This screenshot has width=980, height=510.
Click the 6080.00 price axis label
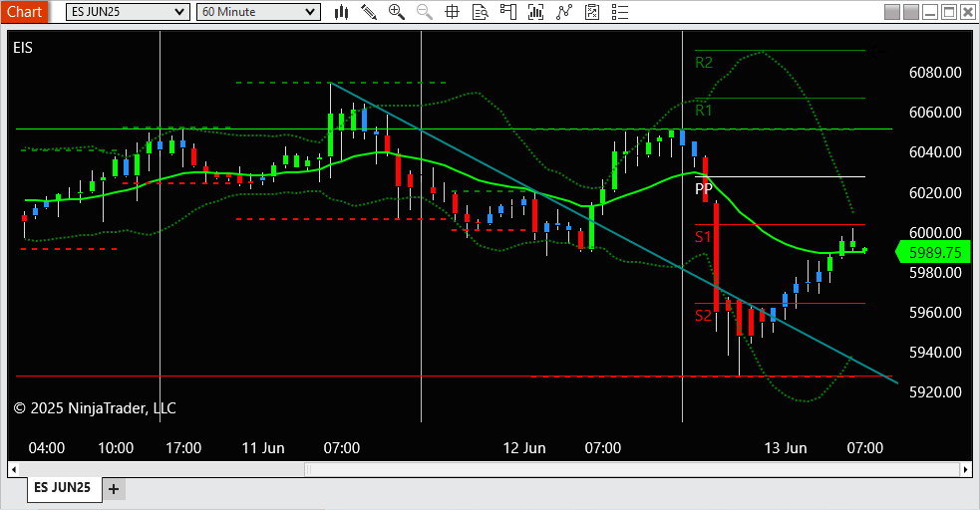935,73
